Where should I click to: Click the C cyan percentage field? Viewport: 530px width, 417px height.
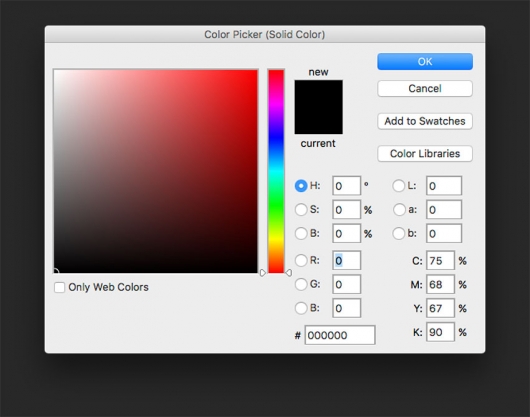[440, 261]
